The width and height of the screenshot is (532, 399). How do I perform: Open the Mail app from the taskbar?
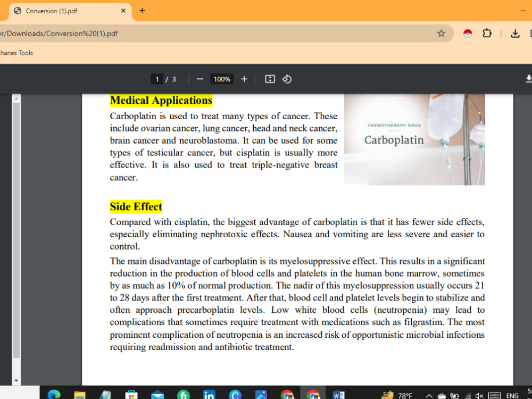[x=157, y=395]
